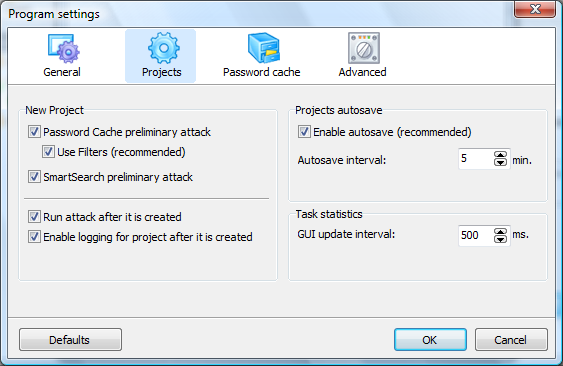Decrease GUI update interval with down arrow
563x366 pixels.
click(501, 239)
